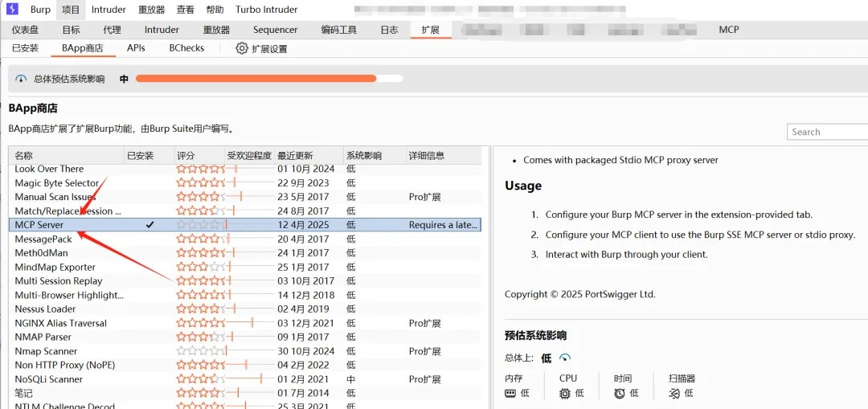The height and width of the screenshot is (409, 868).
Task: Click the star rating of Nmap Scanner
Action: coord(201,351)
